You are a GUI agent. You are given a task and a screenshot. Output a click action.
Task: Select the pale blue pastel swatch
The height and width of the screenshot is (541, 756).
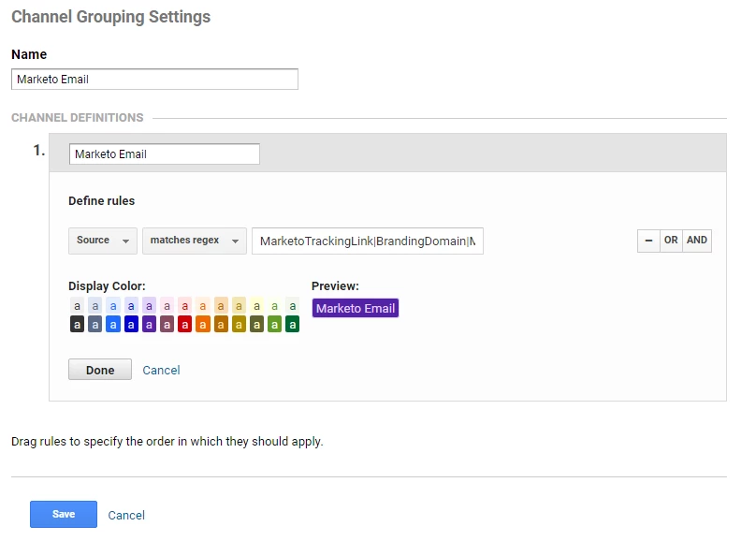pyautogui.click(x=113, y=306)
